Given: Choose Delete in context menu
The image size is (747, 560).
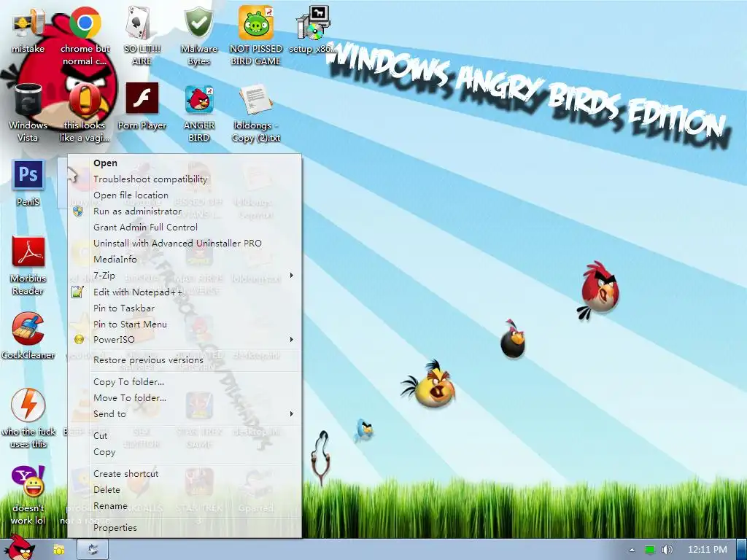Looking at the screenshot, I should pyautogui.click(x=185, y=490).
